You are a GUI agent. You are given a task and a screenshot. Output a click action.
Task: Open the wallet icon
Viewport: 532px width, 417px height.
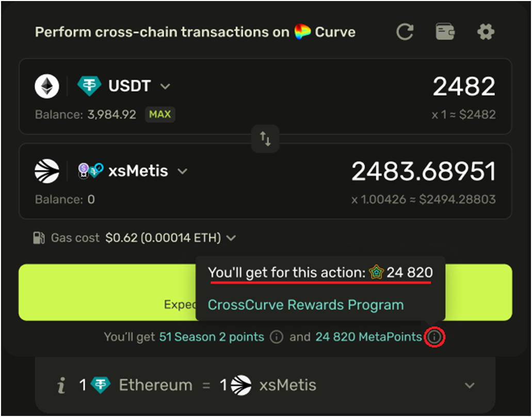click(445, 32)
